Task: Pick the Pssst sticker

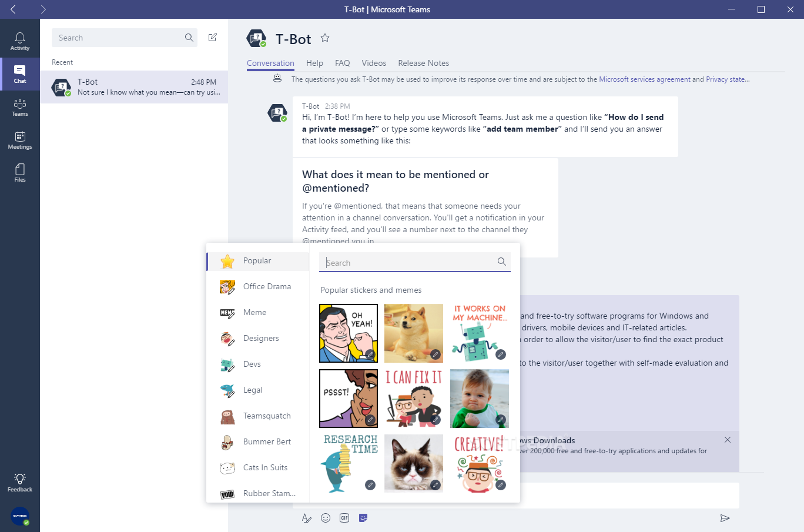Action: point(349,399)
